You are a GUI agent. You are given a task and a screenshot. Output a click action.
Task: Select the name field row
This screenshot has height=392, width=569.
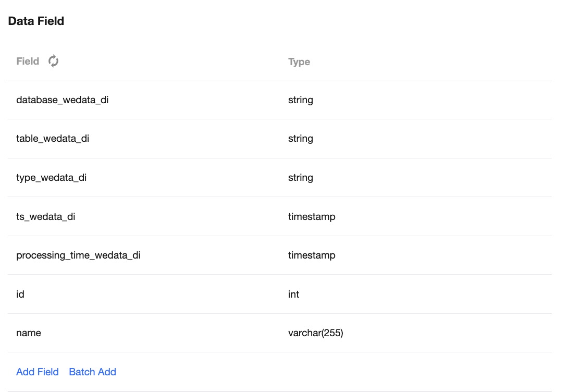29,333
